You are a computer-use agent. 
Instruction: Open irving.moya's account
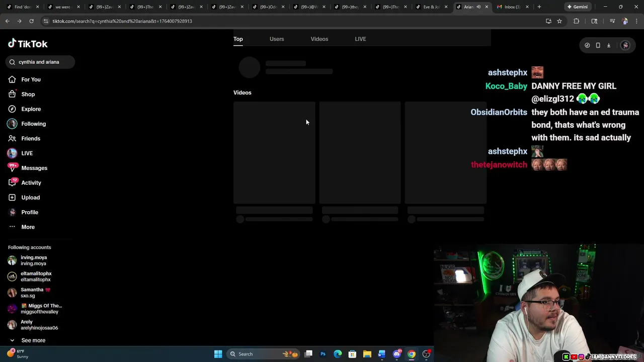[33, 260]
